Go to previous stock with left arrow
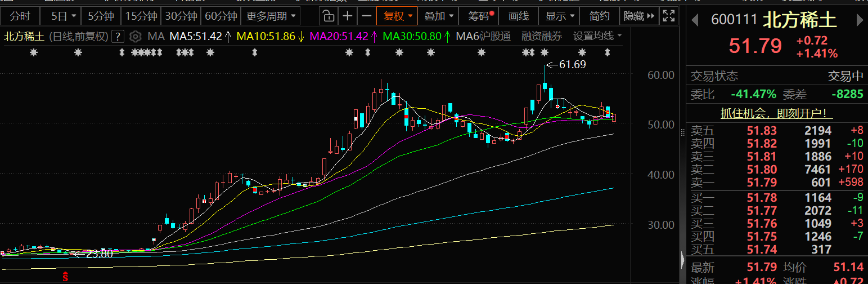 coord(695,20)
